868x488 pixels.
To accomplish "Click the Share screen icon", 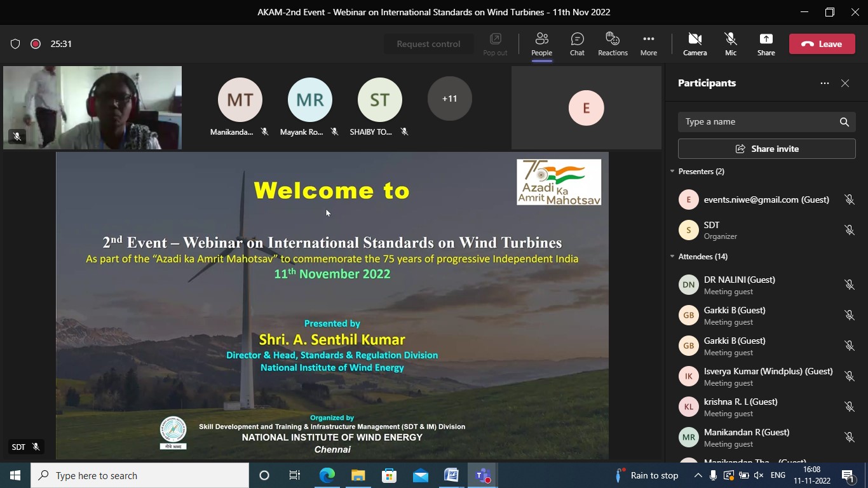I will pyautogui.click(x=766, y=44).
